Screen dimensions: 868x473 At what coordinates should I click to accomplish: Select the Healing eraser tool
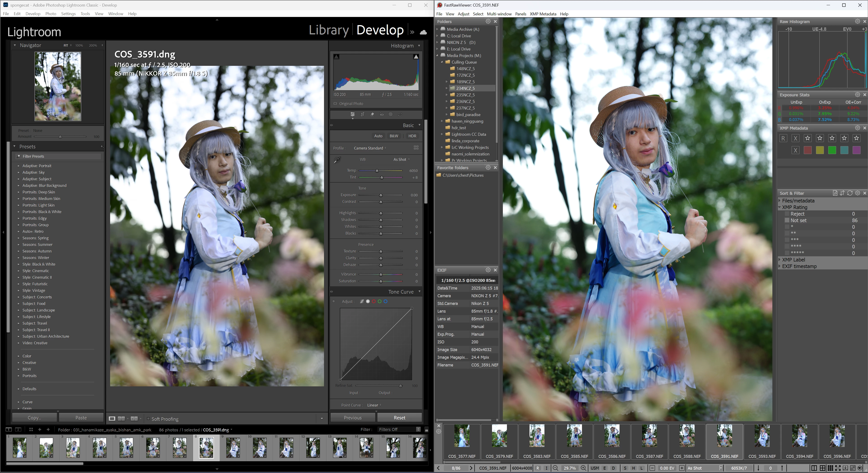372,114
